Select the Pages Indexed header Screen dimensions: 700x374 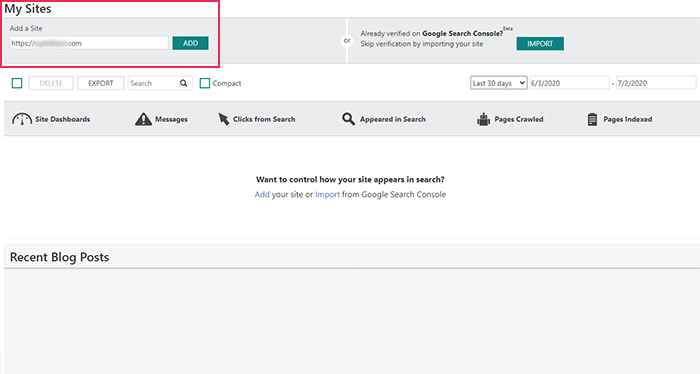click(628, 119)
